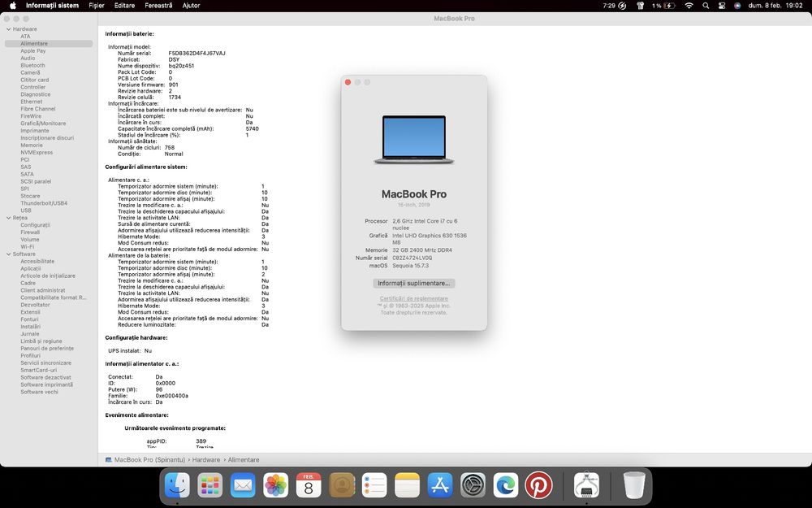
Task: Open System Settings gear in Dock
Action: 473,486
